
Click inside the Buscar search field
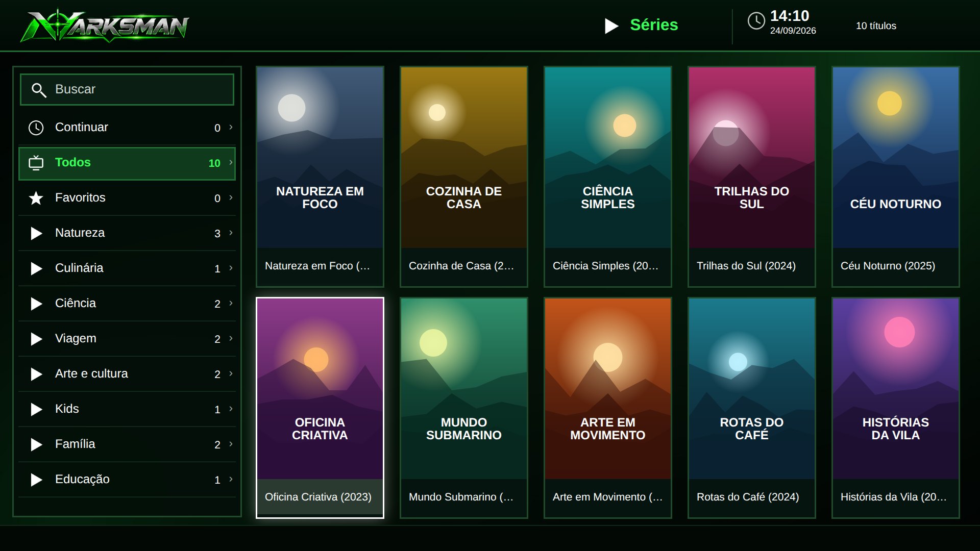coord(127,90)
